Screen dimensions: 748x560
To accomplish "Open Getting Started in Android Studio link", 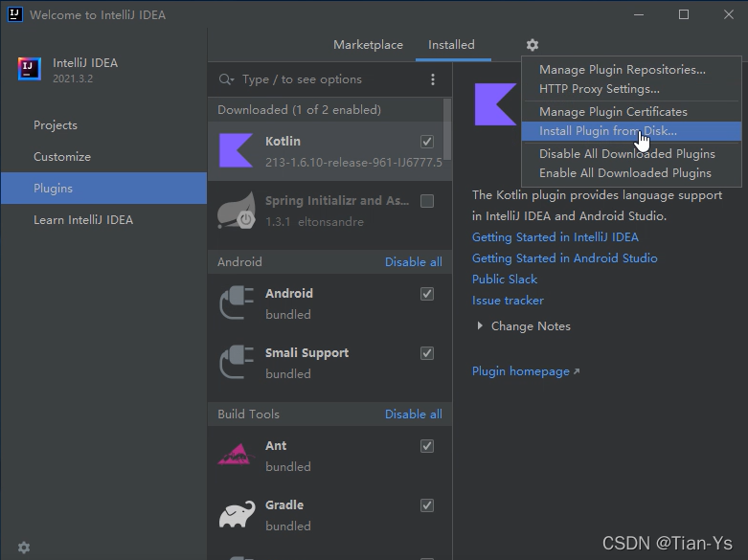I will pyautogui.click(x=565, y=258).
